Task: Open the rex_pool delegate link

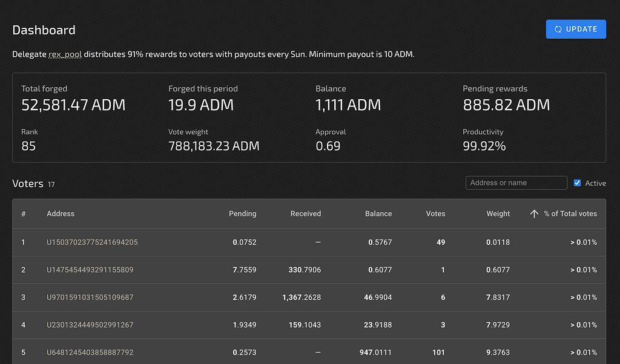Action: coord(65,54)
